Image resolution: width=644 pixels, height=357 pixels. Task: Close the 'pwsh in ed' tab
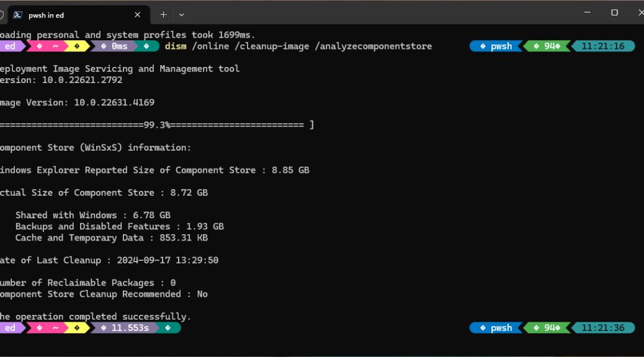tap(137, 15)
